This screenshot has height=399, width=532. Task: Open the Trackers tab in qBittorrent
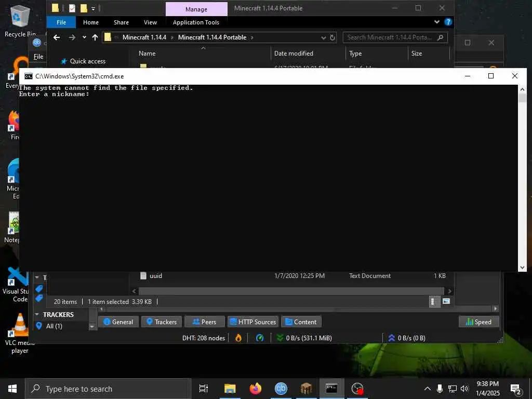(162, 322)
